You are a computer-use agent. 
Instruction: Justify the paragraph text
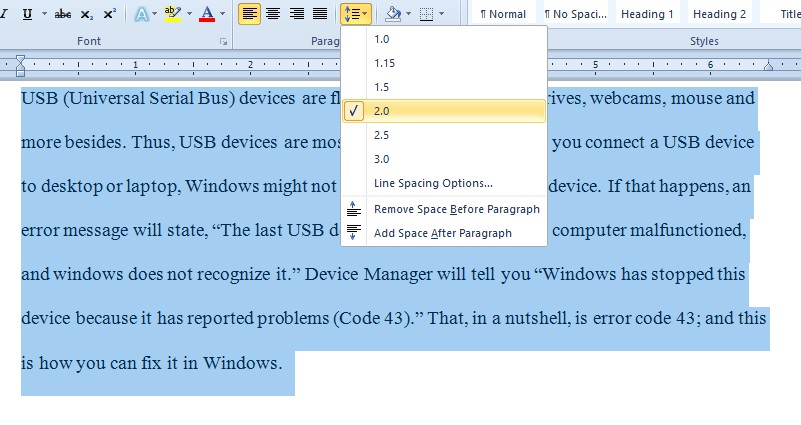click(320, 14)
